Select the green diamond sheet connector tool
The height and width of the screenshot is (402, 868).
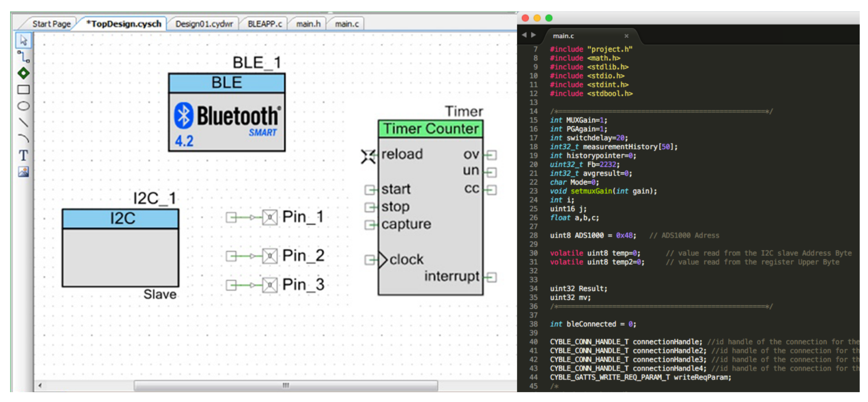click(23, 73)
